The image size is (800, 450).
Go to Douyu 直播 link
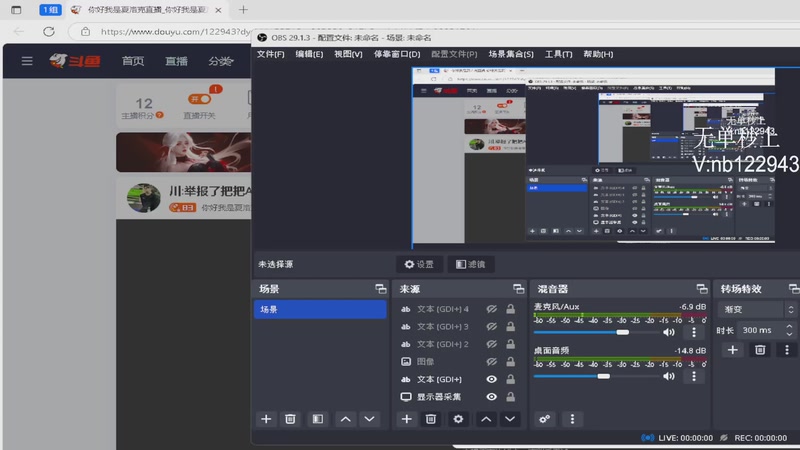[x=176, y=61]
